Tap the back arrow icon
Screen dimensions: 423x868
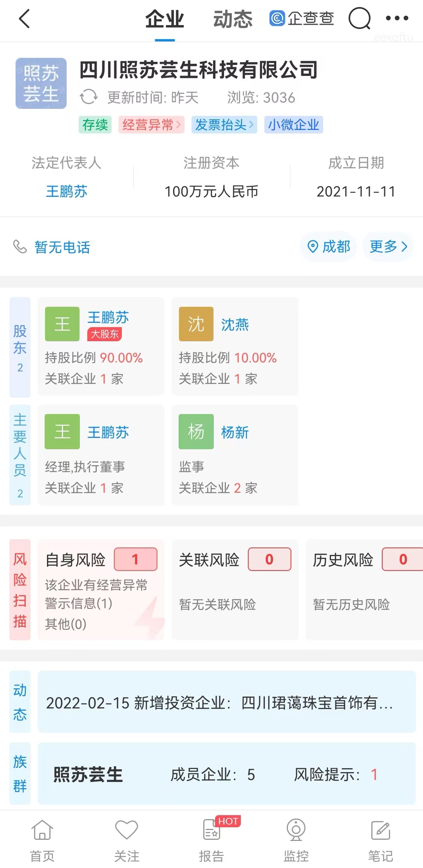[x=24, y=18]
